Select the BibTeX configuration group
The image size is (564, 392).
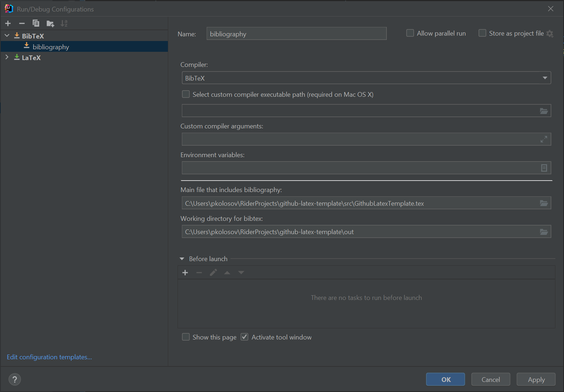[x=33, y=36]
